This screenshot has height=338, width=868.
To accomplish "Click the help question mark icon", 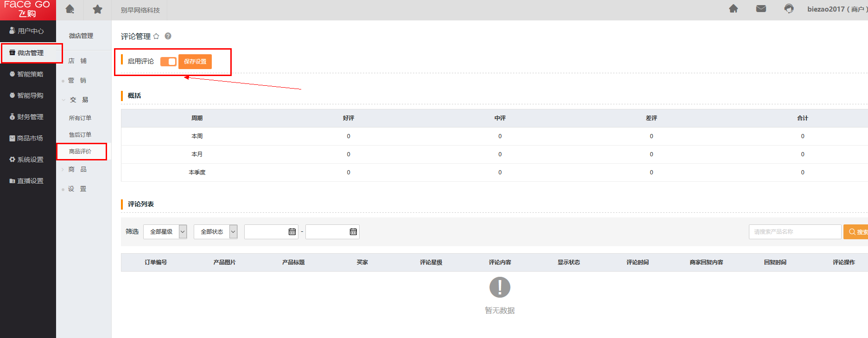I will (x=168, y=36).
